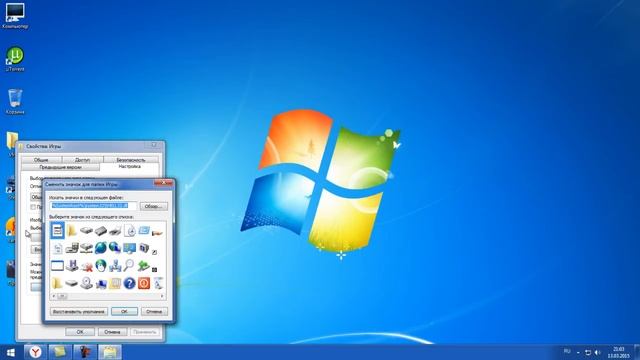Pick the red X disconnected drive icon
The image size is (640, 360).
86,266
